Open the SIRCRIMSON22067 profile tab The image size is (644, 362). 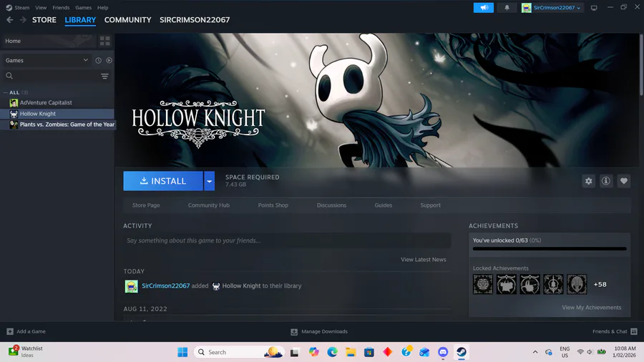[x=195, y=20]
